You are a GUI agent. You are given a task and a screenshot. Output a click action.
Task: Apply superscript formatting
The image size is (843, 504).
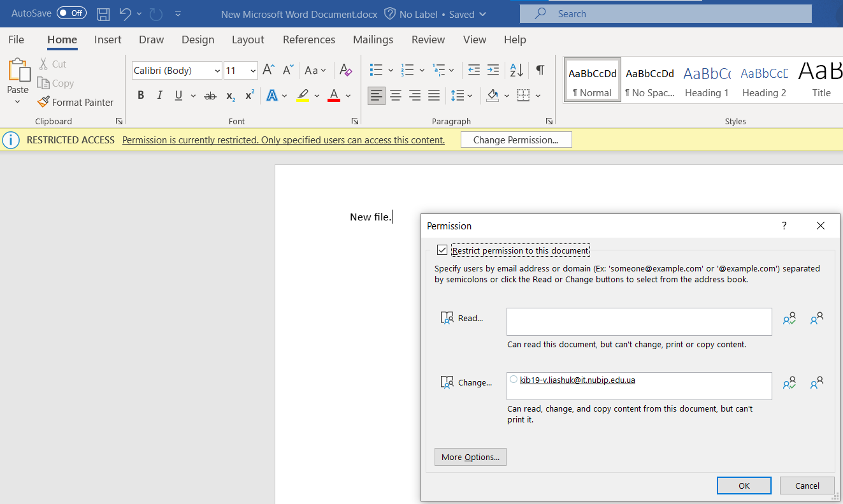coord(249,95)
